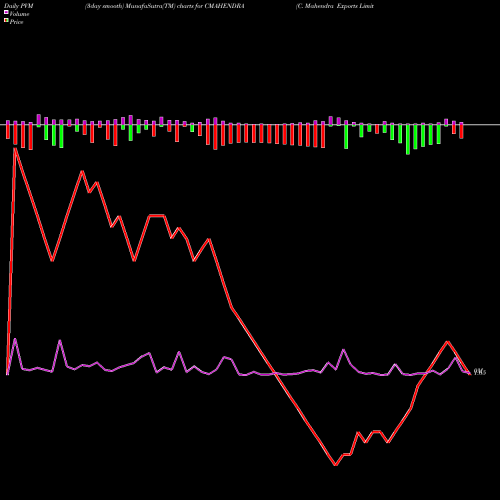Click the 'Daily PVM' title text
This screenshot has height=500, width=500.
19,6
